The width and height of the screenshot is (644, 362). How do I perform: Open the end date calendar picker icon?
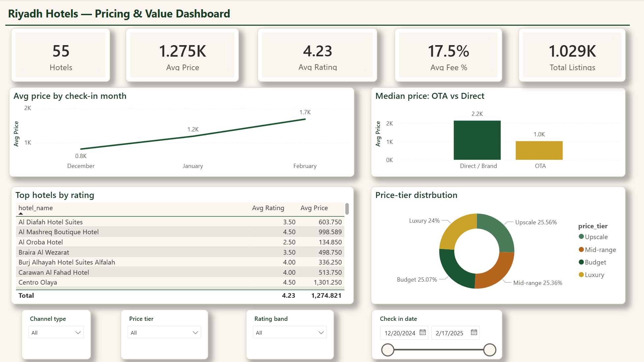coord(474,332)
